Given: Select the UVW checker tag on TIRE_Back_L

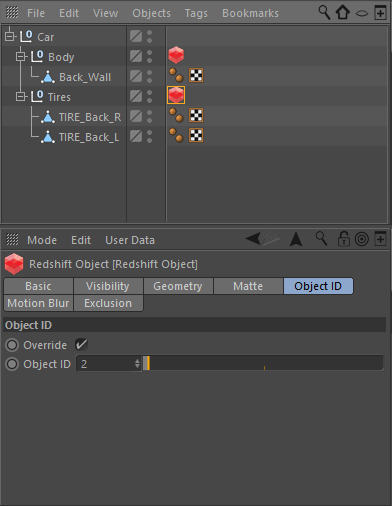Looking at the screenshot, I should point(196,135).
